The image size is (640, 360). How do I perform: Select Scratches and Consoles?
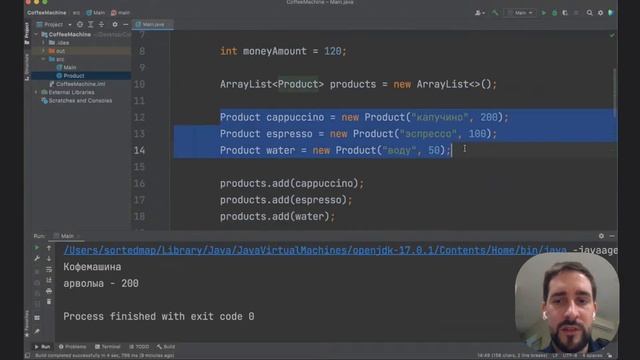pos(77,100)
